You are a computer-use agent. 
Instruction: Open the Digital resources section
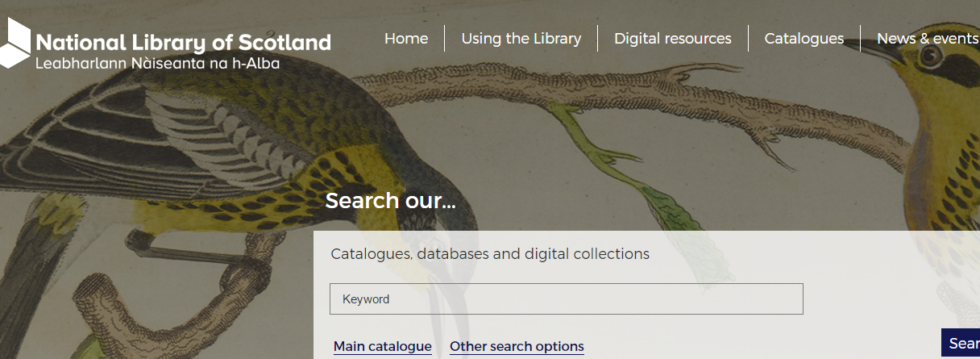(672, 39)
